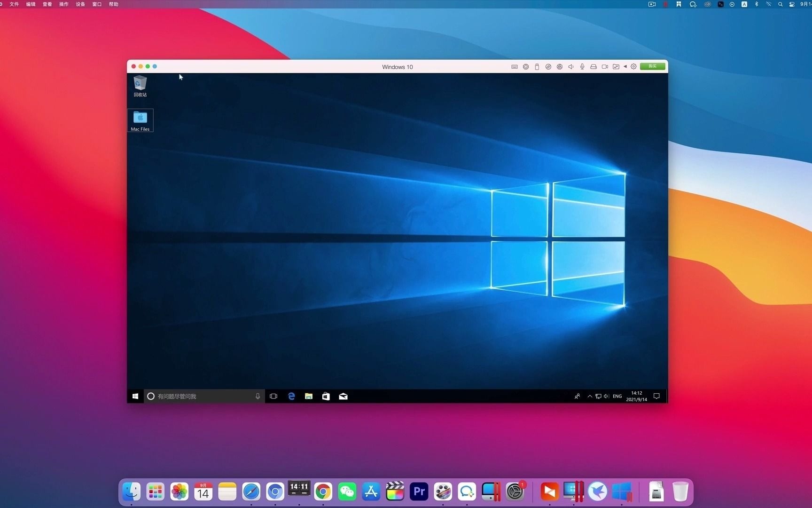Open the Trash in the Dock
Viewport: 812px width, 508px height.
click(680, 492)
